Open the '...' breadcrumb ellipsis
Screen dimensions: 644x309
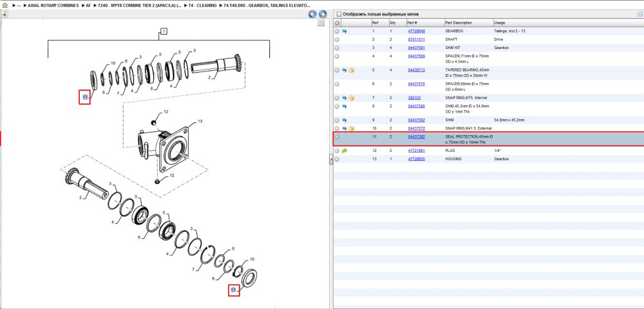(19, 5)
